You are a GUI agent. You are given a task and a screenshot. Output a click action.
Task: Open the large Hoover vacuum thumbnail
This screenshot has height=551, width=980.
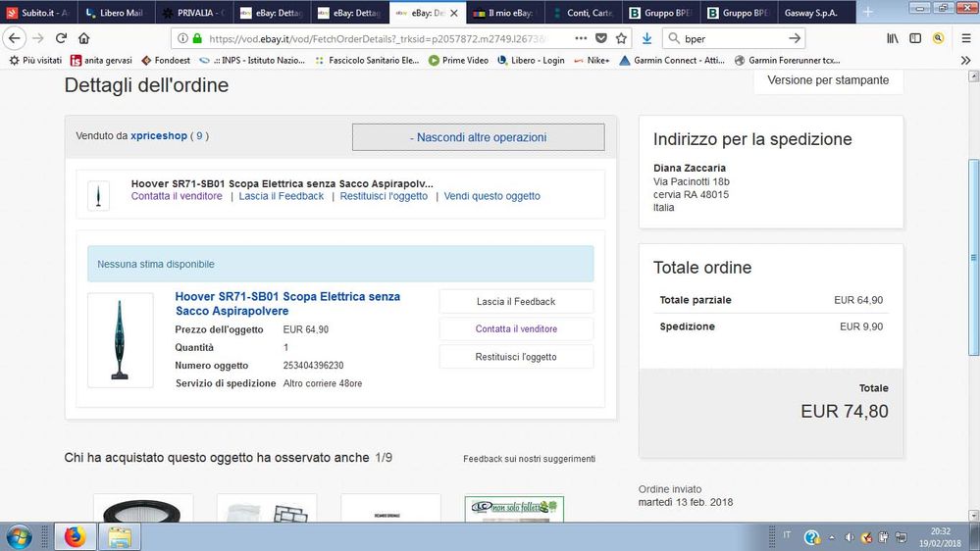click(x=120, y=340)
